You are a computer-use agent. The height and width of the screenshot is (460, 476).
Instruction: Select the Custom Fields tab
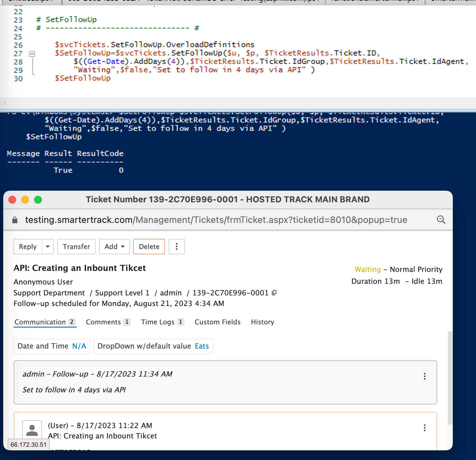click(217, 322)
